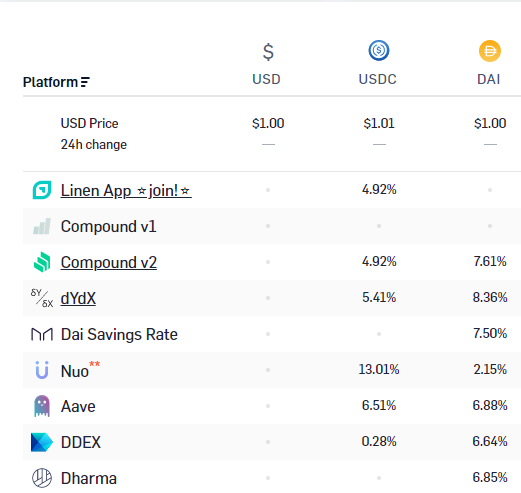Click the red asterisks beside Nuo

click(94, 364)
